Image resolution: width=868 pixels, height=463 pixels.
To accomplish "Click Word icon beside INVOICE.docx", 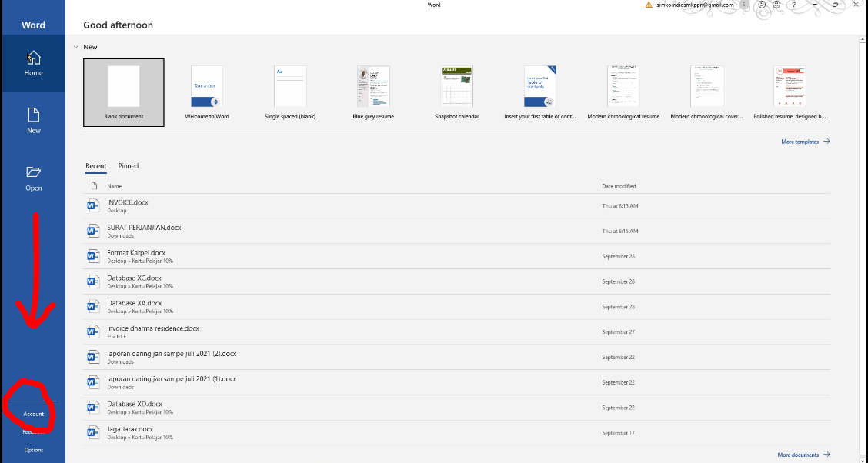I will pyautogui.click(x=93, y=206).
